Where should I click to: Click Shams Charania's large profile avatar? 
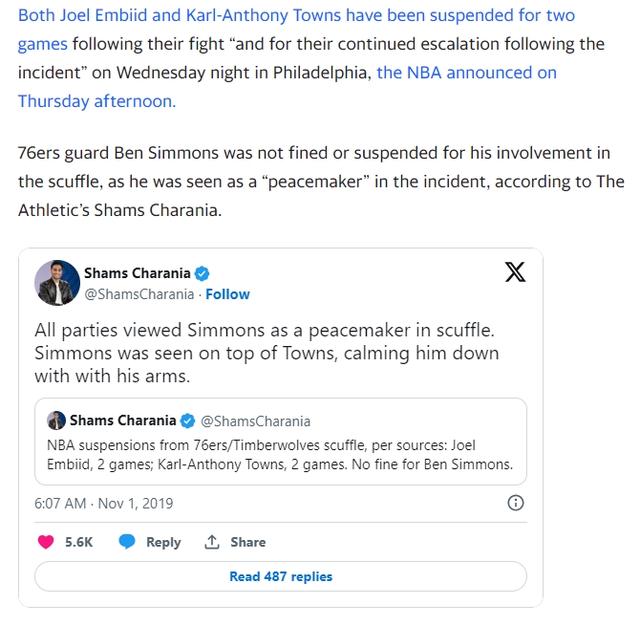coord(57,283)
